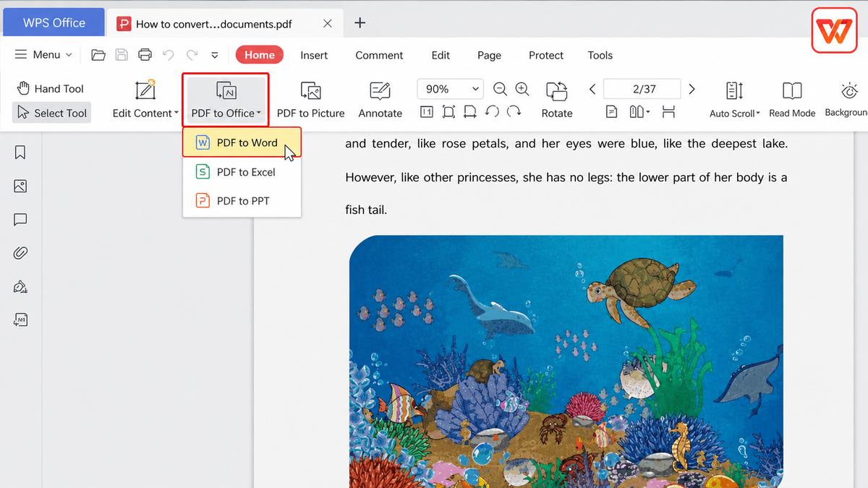Click the 2/37 page number field
Screen dimensions: 868x488
(644, 89)
